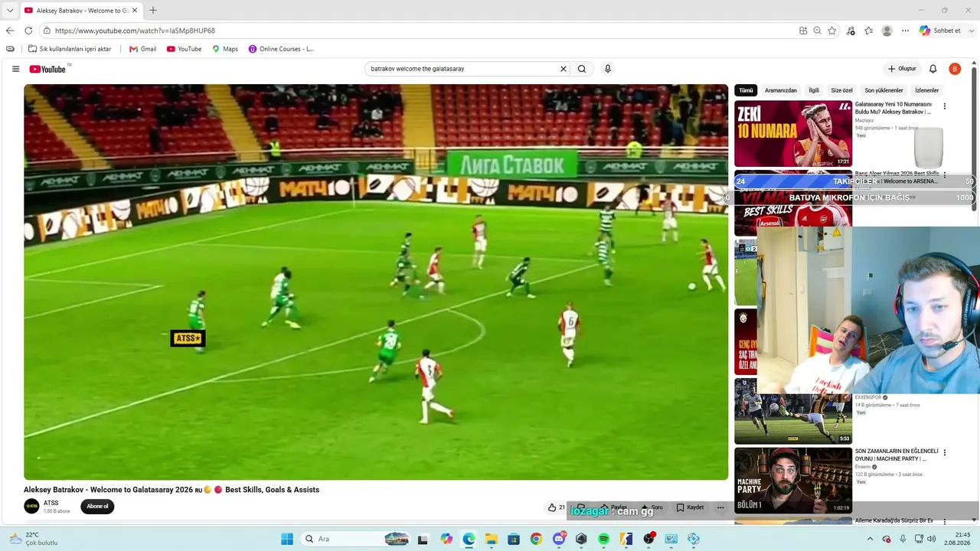The width and height of the screenshot is (980, 551).
Task: Open the weather widget on taskbar
Action: tap(34, 539)
